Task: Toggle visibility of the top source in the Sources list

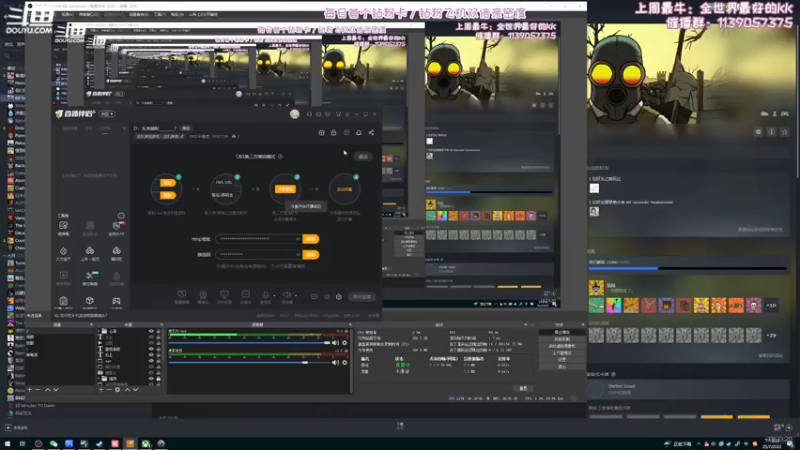Action: [151, 331]
